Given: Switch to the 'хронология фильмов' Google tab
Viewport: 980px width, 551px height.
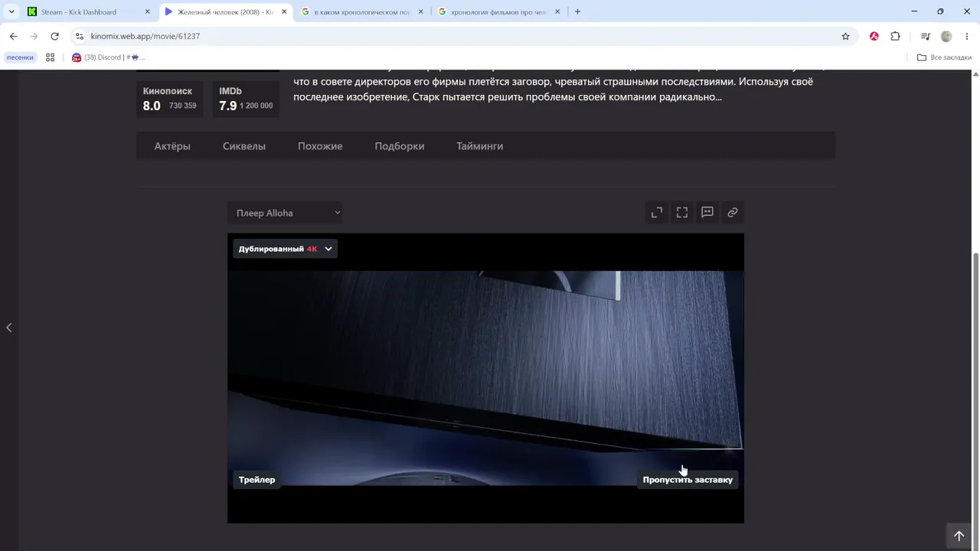Looking at the screenshot, I should 499,11.
